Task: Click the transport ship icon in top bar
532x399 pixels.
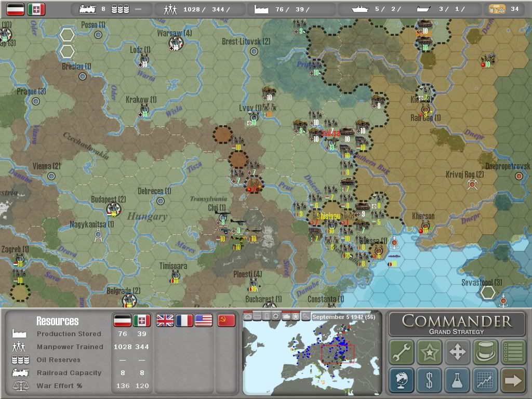Action: click(x=424, y=9)
